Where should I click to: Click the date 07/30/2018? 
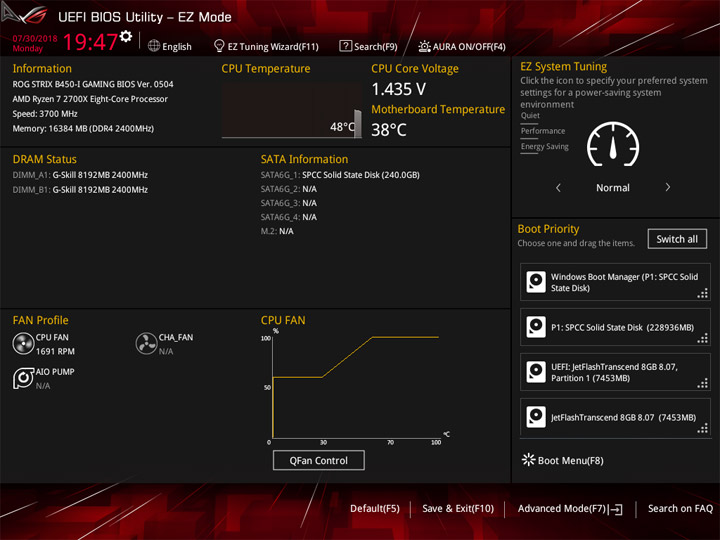pyautogui.click(x=35, y=38)
